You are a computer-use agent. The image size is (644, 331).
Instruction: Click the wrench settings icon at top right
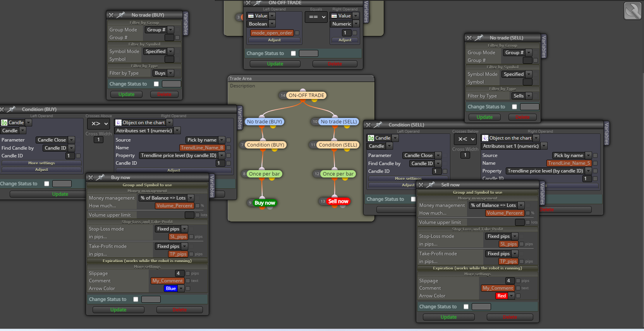(x=633, y=11)
